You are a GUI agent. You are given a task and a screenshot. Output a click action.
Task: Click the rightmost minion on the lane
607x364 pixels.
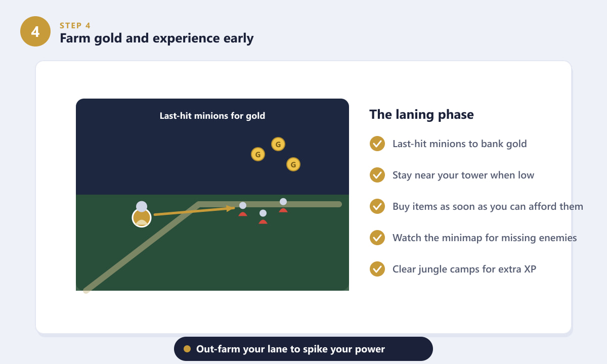point(283,206)
